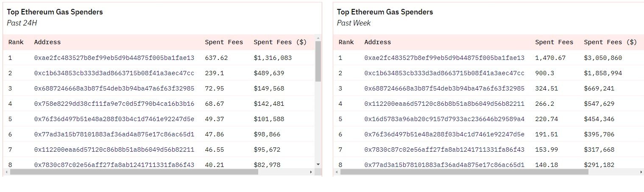The width and height of the screenshot is (644, 192).
Task: Click down arrow of Past 24H vertical scrollbar
Action: tap(318, 164)
